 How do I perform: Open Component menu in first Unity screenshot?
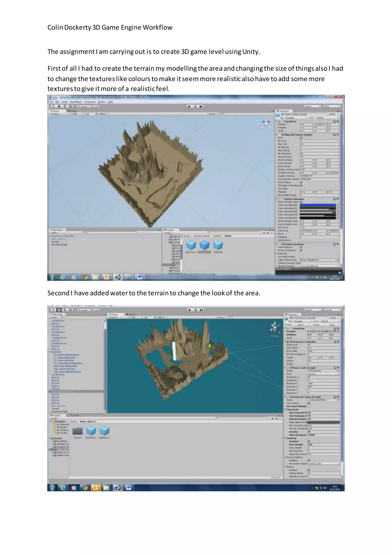pyautogui.click(x=90, y=102)
